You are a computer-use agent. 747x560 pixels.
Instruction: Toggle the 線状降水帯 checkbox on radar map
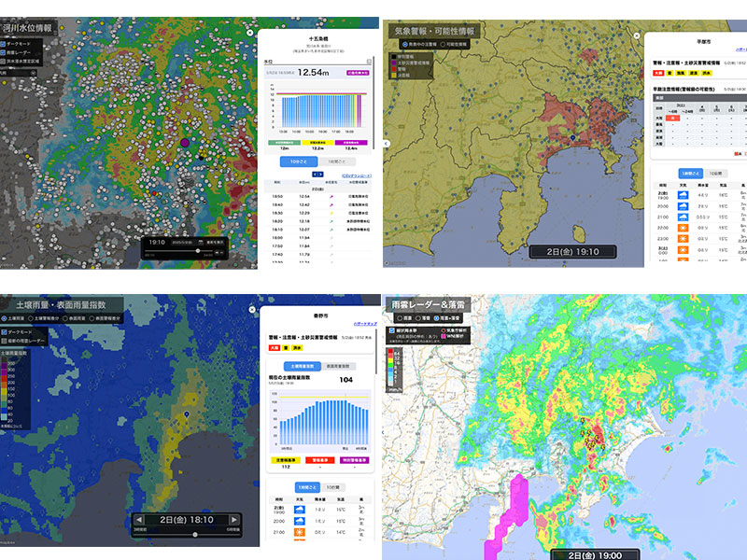(x=391, y=329)
